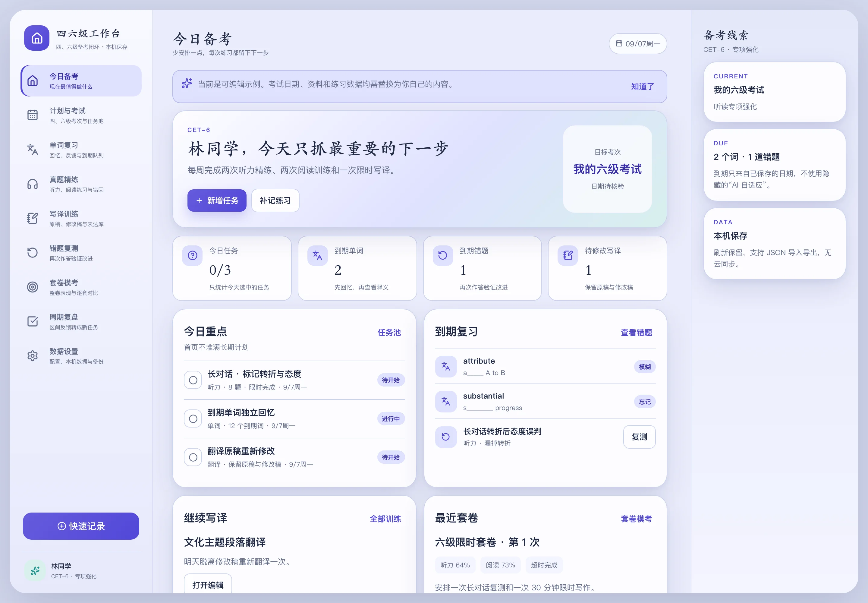Open 周期复盘 in sidebar
868x603 pixels.
point(81,321)
